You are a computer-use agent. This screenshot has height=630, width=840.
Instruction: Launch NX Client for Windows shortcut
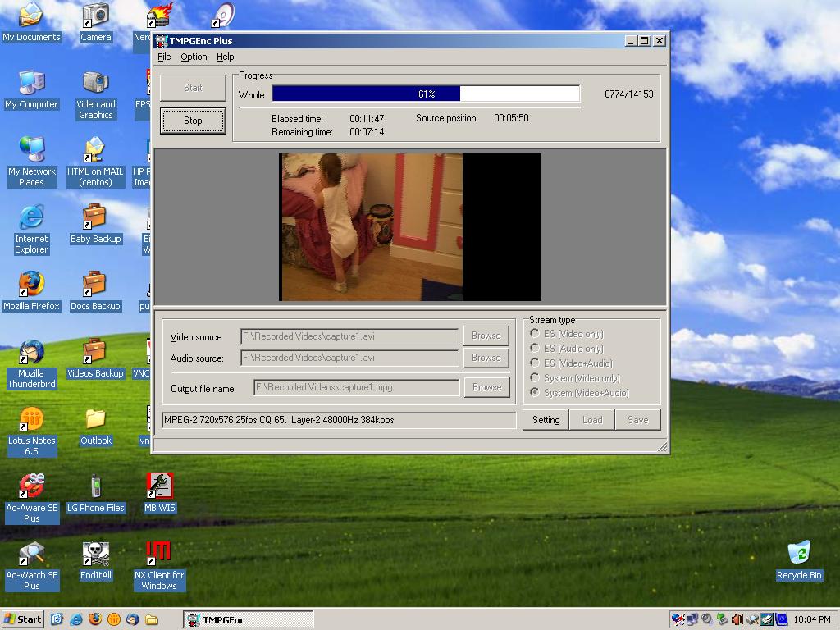[159, 566]
